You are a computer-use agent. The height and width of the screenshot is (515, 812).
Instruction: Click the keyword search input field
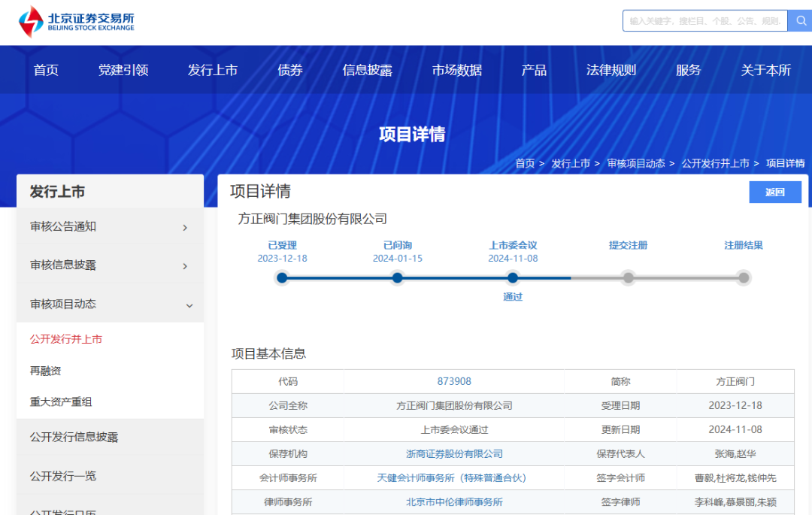[x=704, y=21]
